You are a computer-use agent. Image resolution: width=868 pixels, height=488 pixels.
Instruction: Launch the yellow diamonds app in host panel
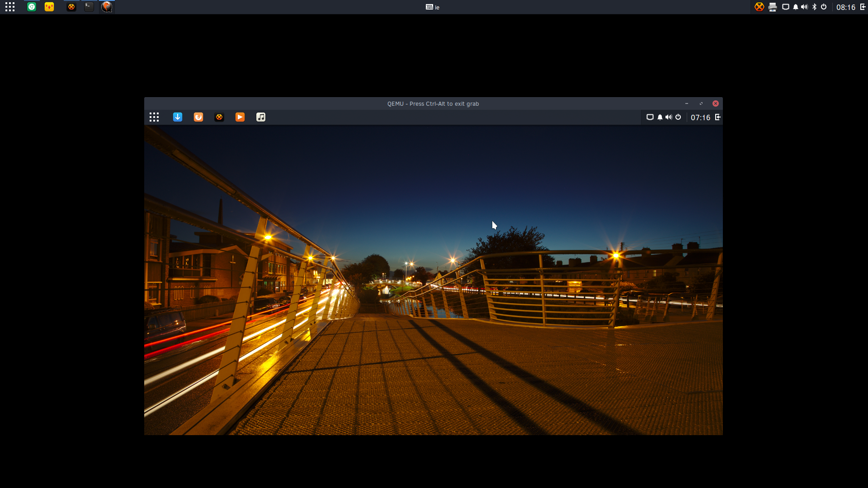pos(49,7)
